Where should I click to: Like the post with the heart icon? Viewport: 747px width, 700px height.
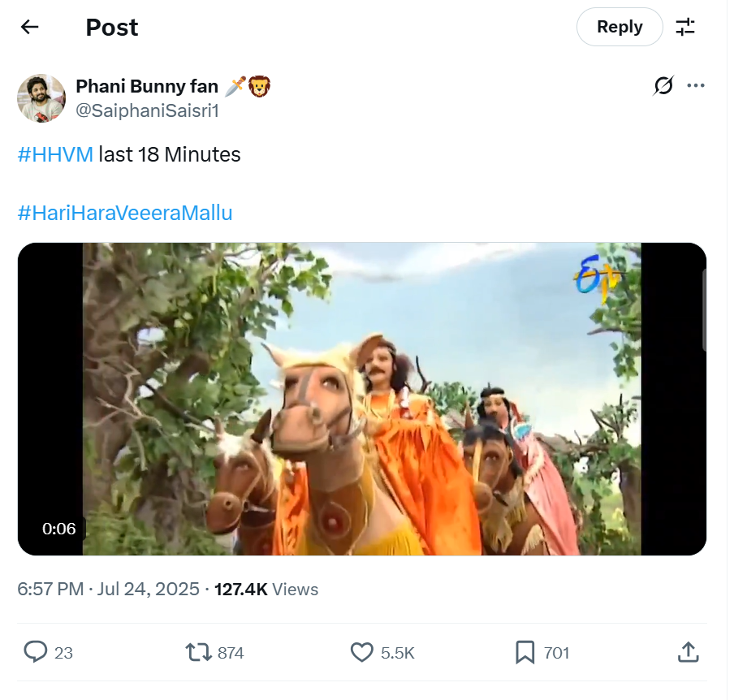click(x=361, y=652)
